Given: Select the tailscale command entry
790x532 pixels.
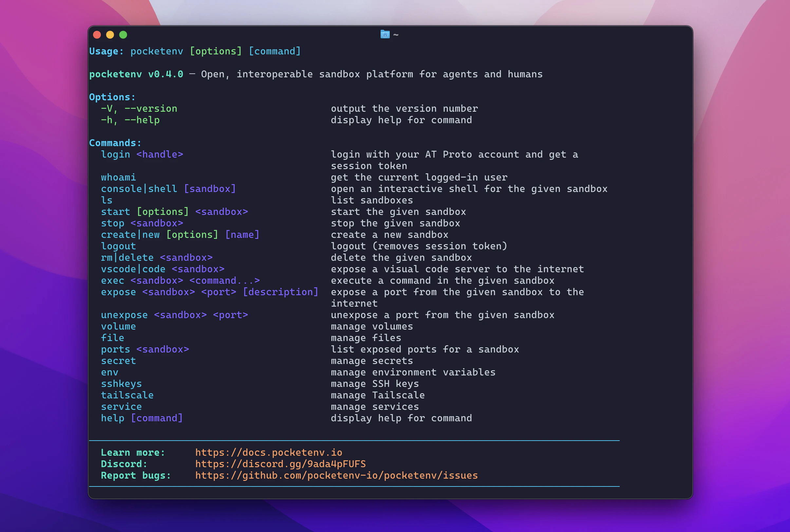Looking at the screenshot, I should point(127,395).
